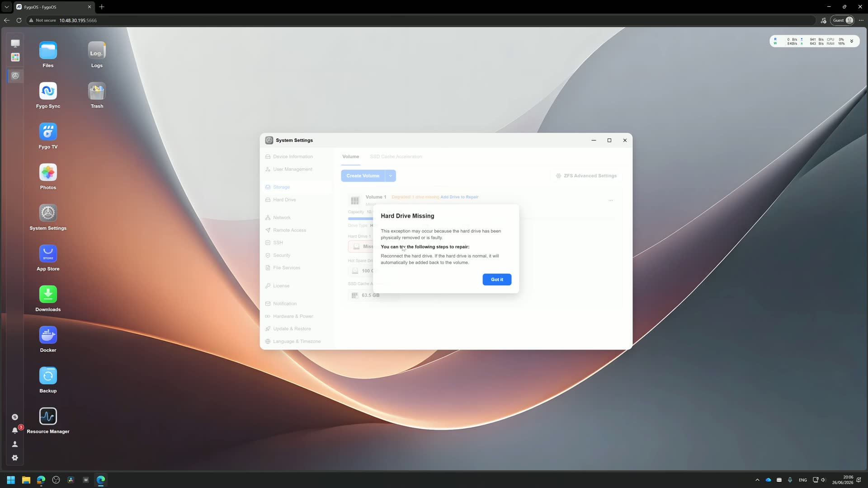Open the Guest profile button
This screenshot has height=488, width=868.
[843, 20]
